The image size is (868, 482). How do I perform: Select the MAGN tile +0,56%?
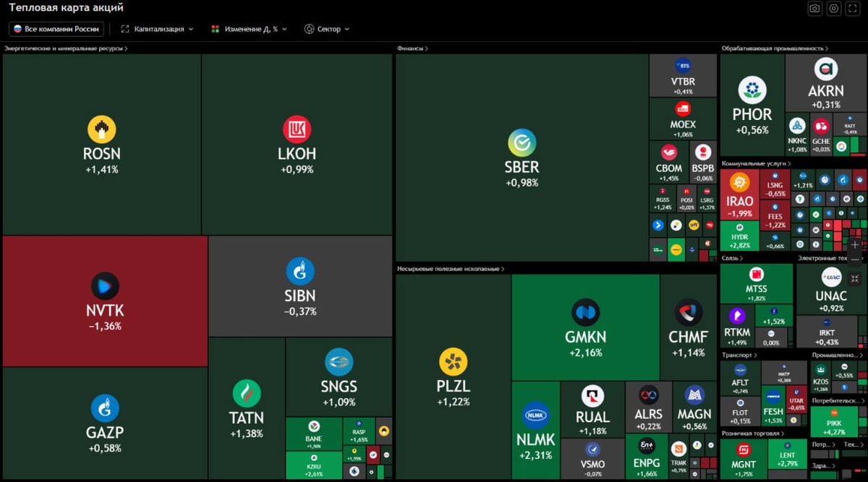tap(694, 407)
